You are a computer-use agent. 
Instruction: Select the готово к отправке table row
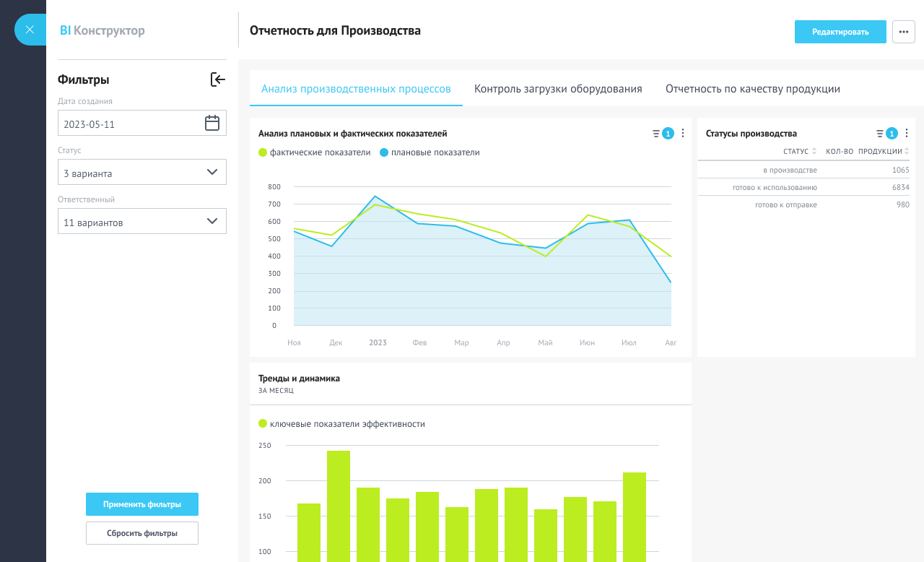pos(804,204)
